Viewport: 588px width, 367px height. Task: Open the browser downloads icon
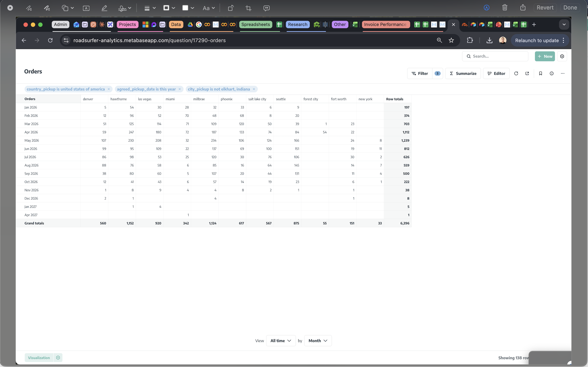[x=489, y=40]
